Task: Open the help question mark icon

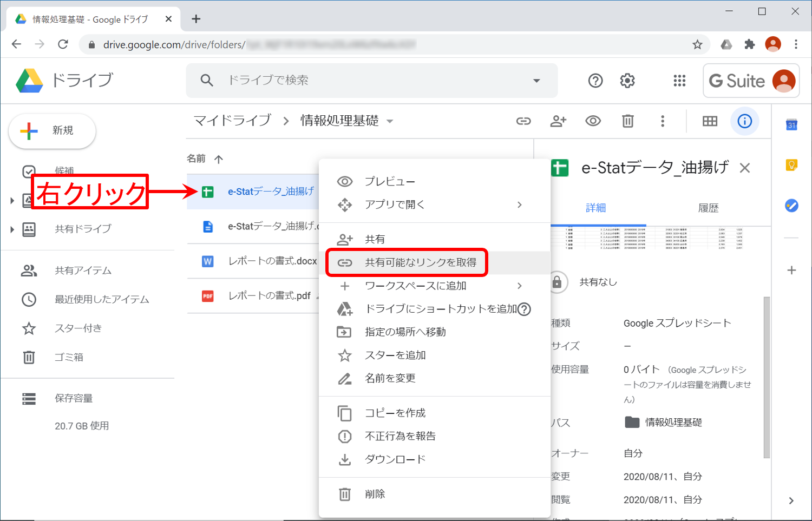Action: [595, 81]
